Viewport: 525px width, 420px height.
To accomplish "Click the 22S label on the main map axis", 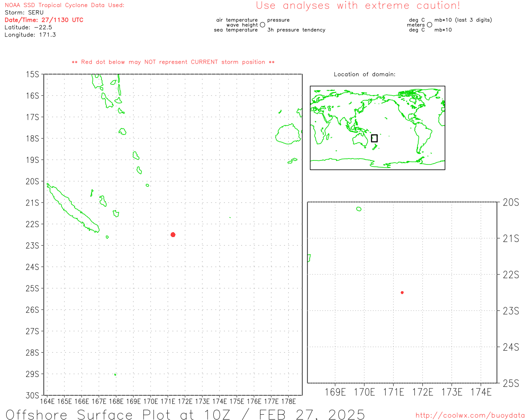I will 32,224.
